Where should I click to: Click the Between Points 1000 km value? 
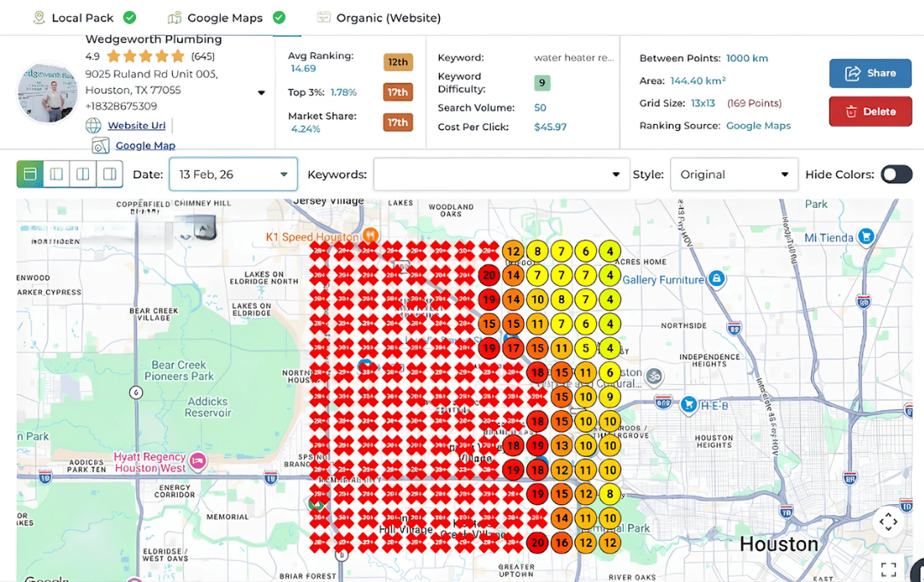[747, 58]
